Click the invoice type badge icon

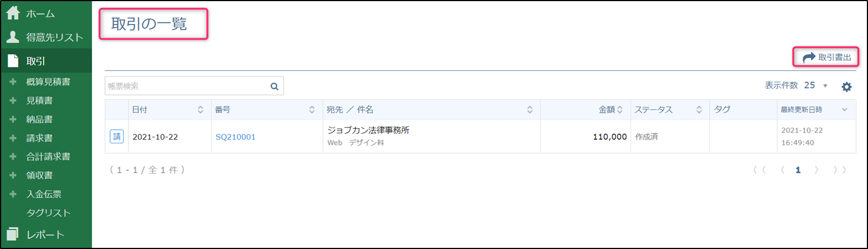pyautogui.click(x=116, y=137)
